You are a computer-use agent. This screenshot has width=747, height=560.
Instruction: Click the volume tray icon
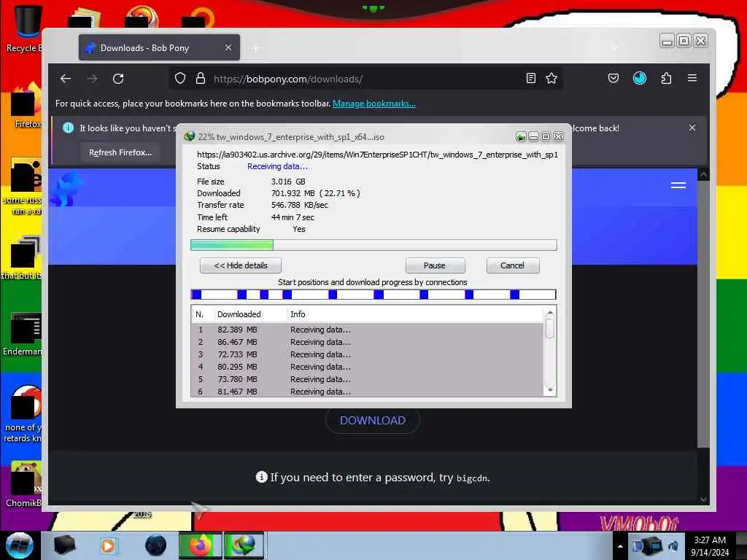[673, 546]
